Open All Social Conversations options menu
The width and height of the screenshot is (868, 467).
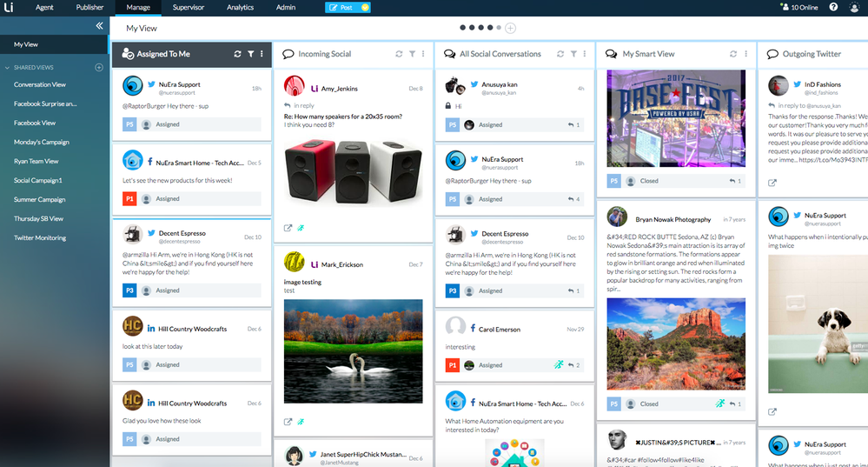tap(585, 54)
